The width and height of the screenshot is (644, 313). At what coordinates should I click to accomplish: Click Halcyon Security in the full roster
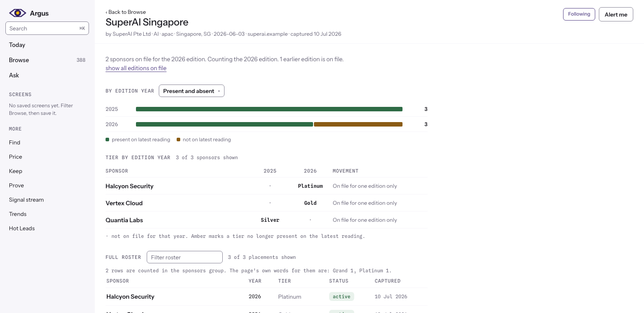[x=130, y=296]
